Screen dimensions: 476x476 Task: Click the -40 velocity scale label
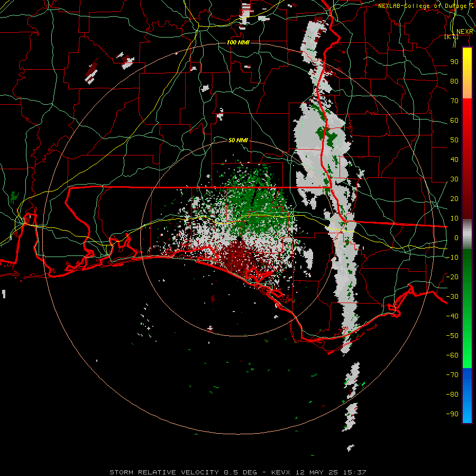[x=452, y=316]
